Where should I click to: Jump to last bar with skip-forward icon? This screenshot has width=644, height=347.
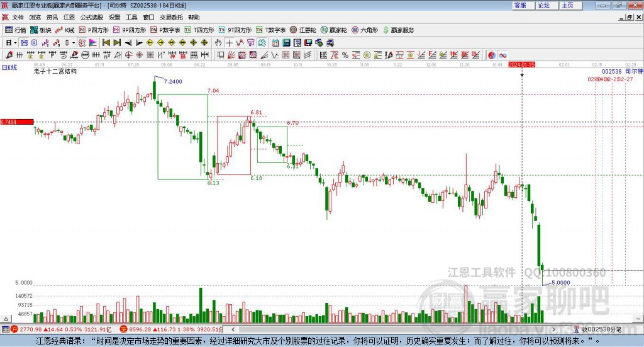[117, 43]
